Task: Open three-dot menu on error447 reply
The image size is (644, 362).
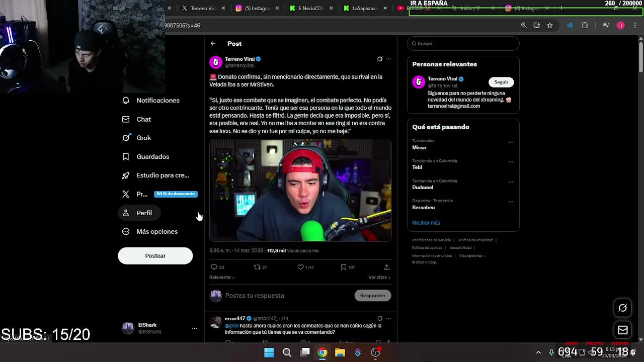Action: tap(388, 318)
